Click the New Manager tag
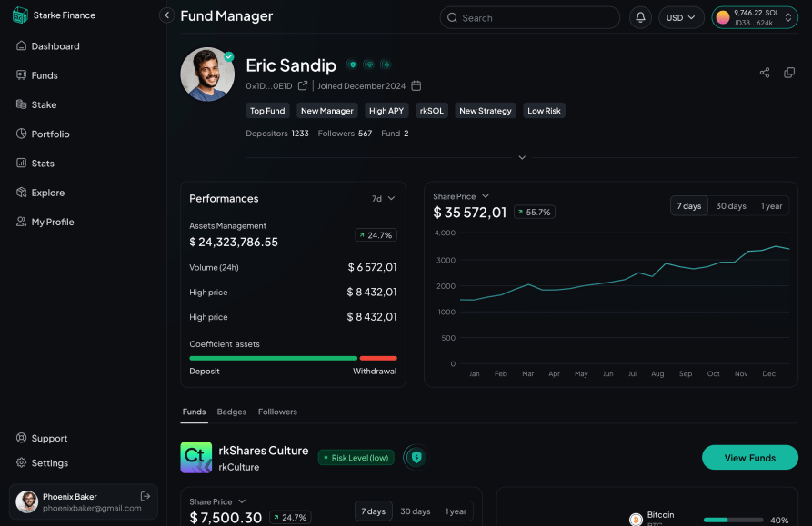The image size is (812, 526). click(326, 111)
